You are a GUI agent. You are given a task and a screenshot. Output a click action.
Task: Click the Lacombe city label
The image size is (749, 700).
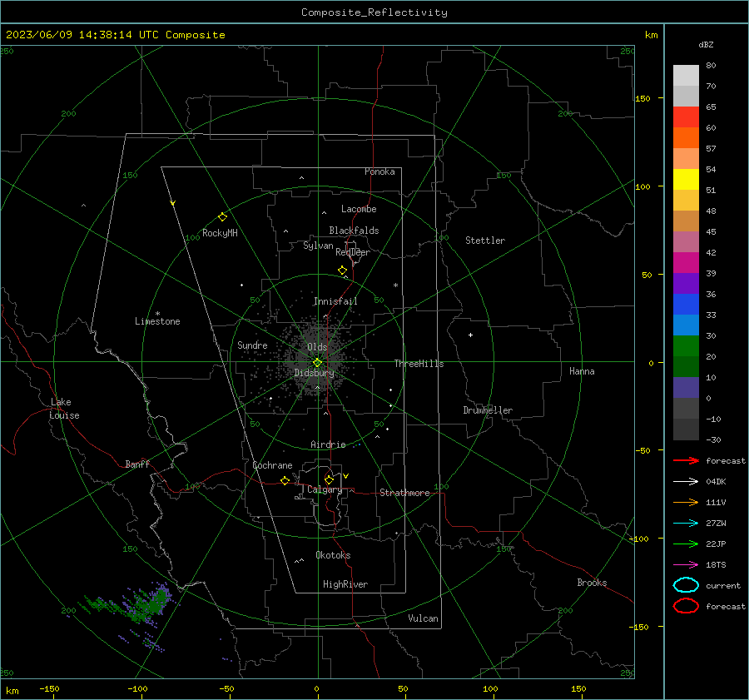359,209
